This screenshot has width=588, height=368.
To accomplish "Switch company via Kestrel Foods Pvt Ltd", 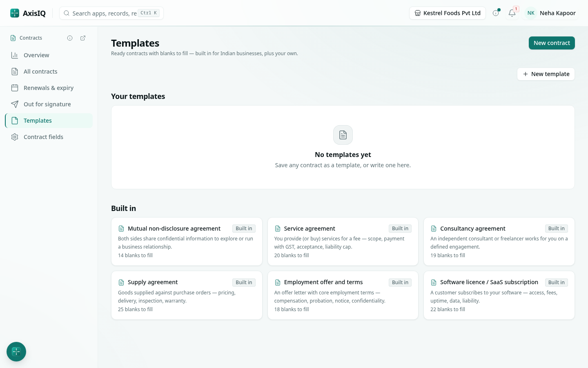I will pyautogui.click(x=448, y=13).
